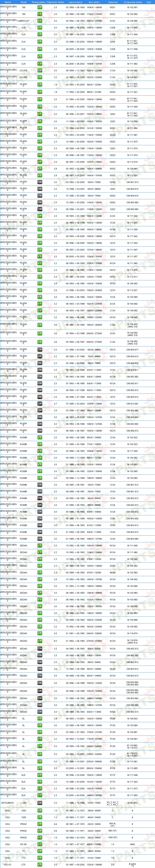The width and height of the screenshot is (155, 868).
Task: Click the petrol icon for NSU 1200
Action: (x=40, y=818)
